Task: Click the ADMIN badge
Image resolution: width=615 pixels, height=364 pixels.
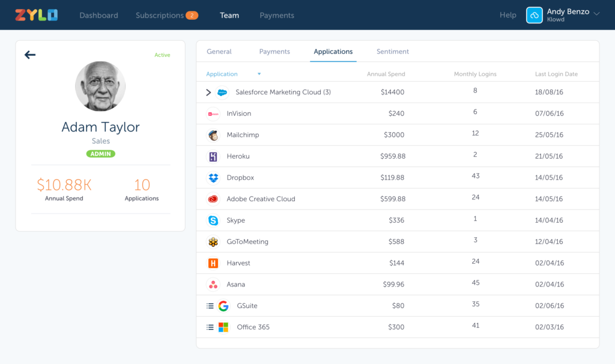Action: coord(101,154)
